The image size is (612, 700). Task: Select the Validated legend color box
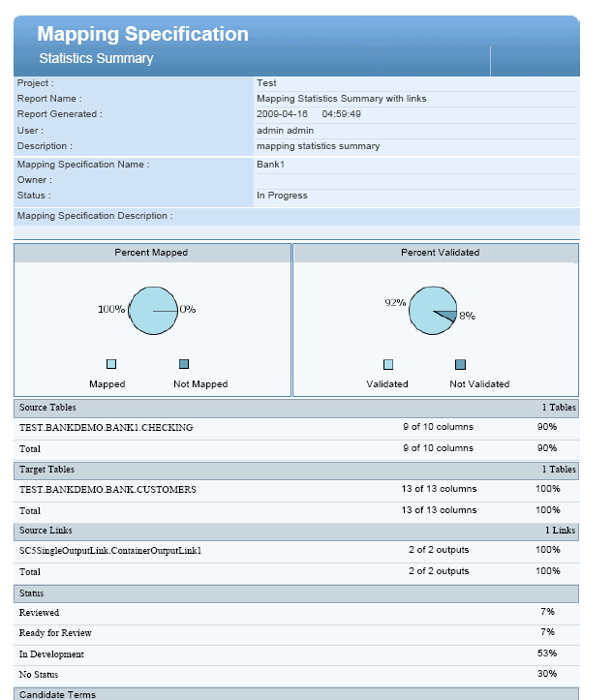[388, 364]
